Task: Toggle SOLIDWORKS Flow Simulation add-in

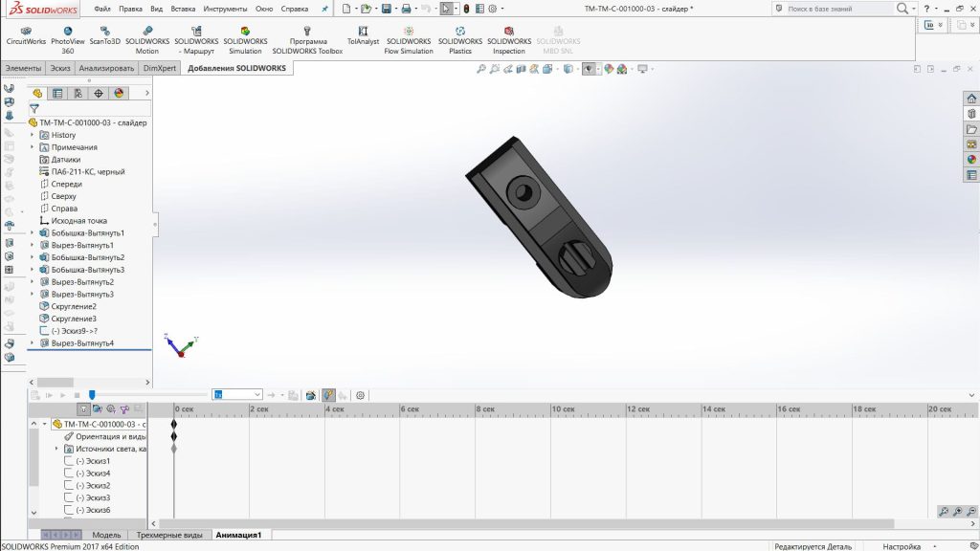Action: pyautogui.click(x=408, y=40)
